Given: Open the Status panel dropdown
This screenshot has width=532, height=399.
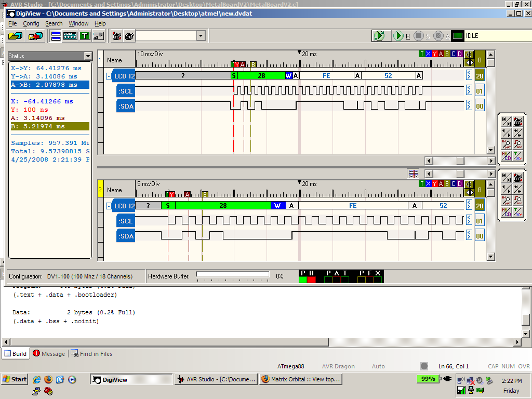Looking at the screenshot, I should 88,56.
